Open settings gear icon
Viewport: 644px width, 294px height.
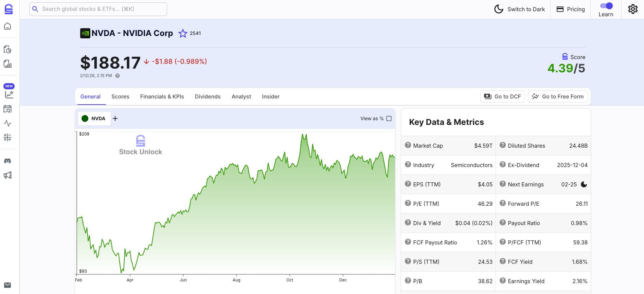tap(633, 9)
